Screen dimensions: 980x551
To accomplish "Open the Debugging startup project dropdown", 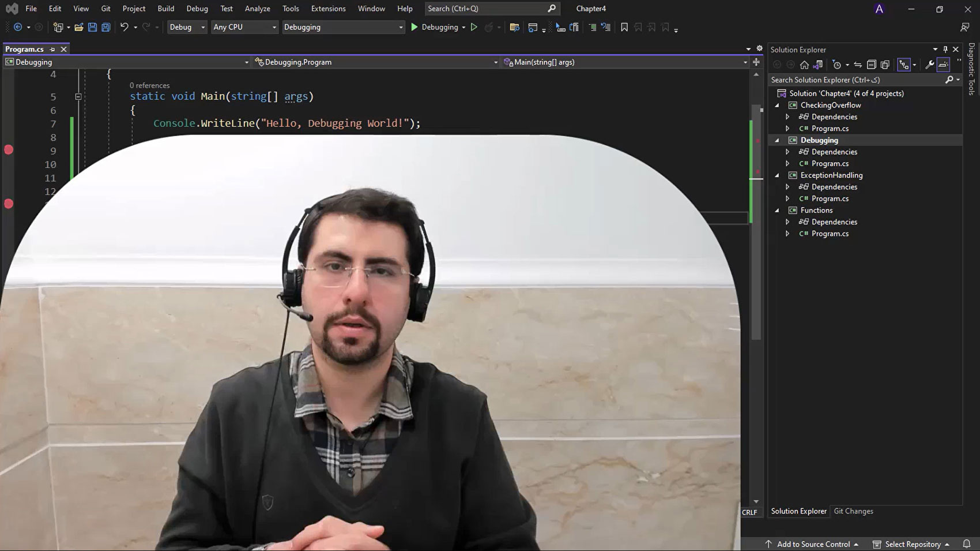I will coord(343,27).
